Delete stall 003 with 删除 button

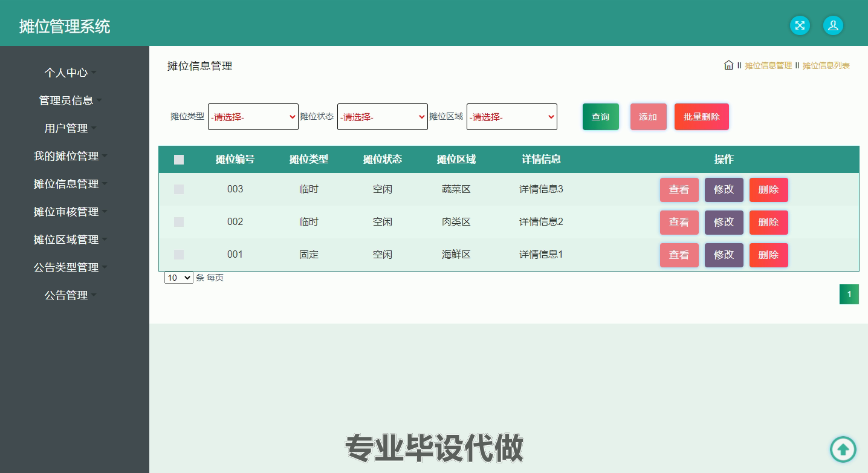point(769,189)
